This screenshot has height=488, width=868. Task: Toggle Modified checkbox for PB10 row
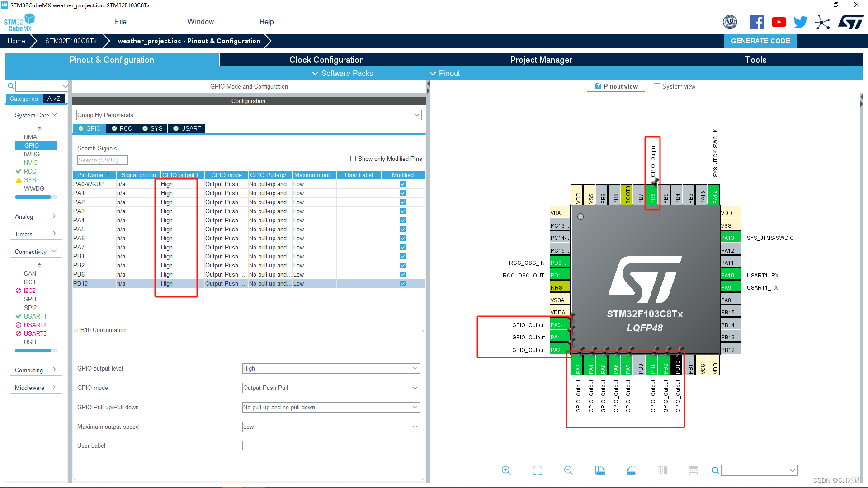(403, 283)
